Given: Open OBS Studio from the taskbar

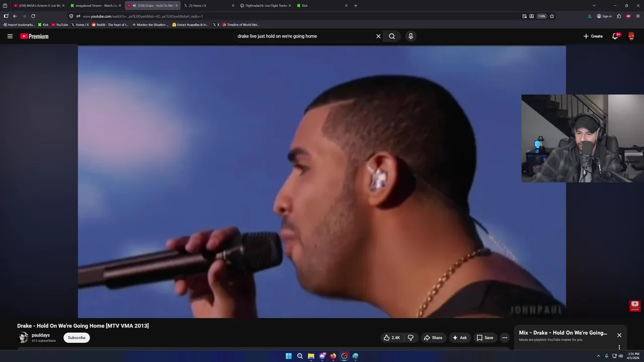Looking at the screenshot, I should 344,356.
